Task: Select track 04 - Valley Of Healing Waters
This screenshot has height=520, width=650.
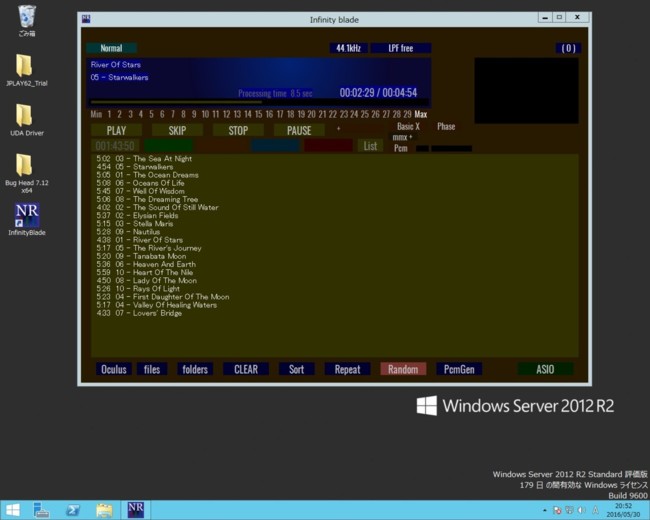Action: pos(156,305)
